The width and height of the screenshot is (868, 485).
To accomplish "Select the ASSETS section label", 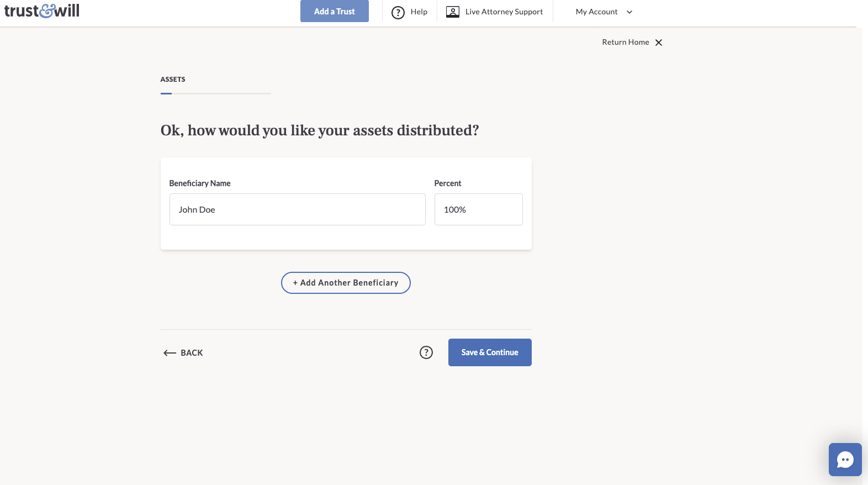I will [x=173, y=80].
